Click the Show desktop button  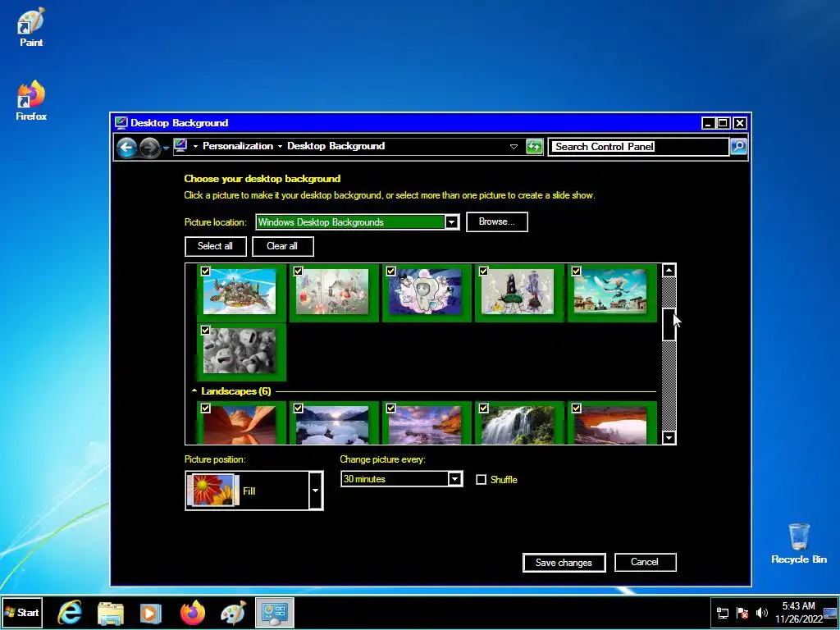click(x=831, y=612)
